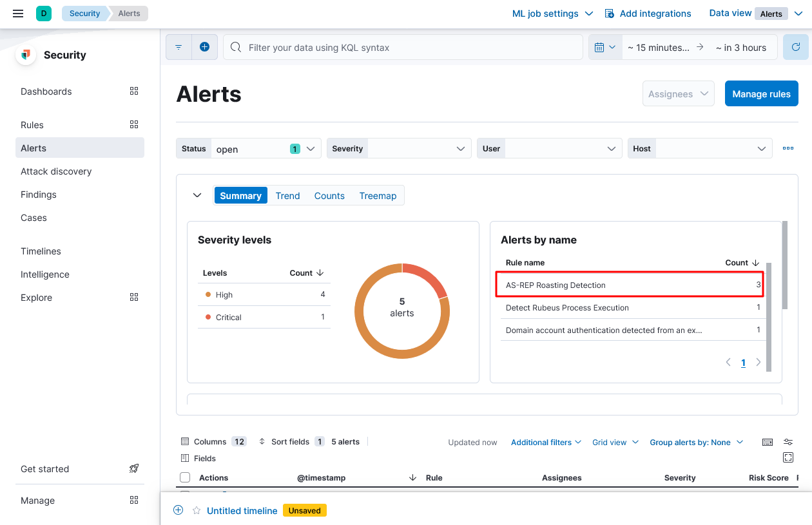Viewport: 812px width, 525px height.
Task: Open the hamburger navigation menu
Action: 18,14
